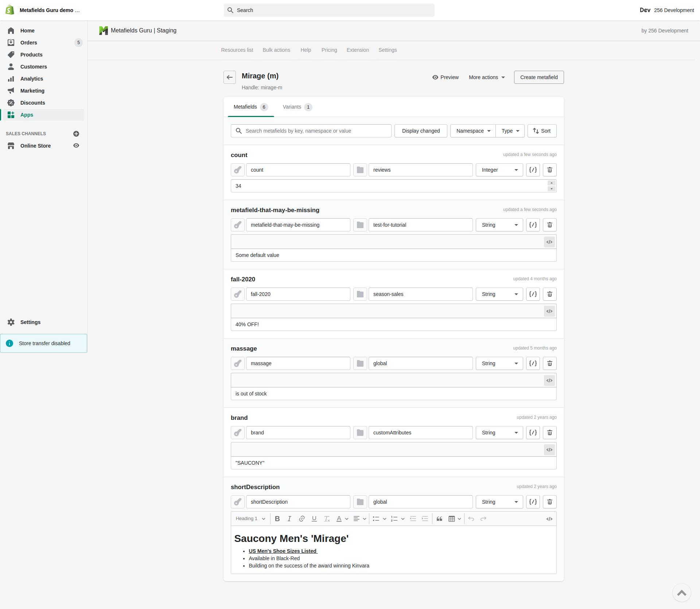The height and width of the screenshot is (609, 700).
Task: Expand the More actions menu
Action: tap(487, 77)
